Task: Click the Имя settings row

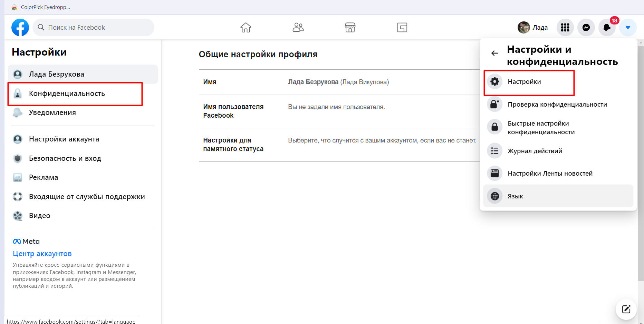Action: click(339, 82)
